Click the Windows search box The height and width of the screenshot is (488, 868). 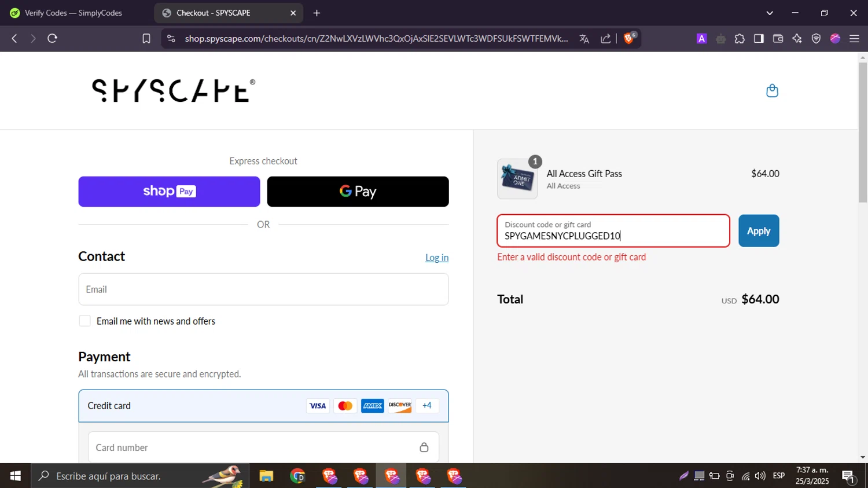pos(140,476)
